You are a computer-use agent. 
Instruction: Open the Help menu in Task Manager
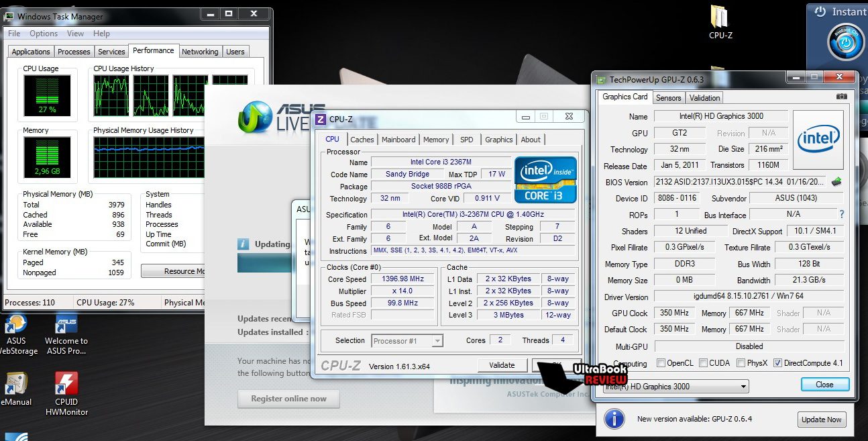point(101,34)
